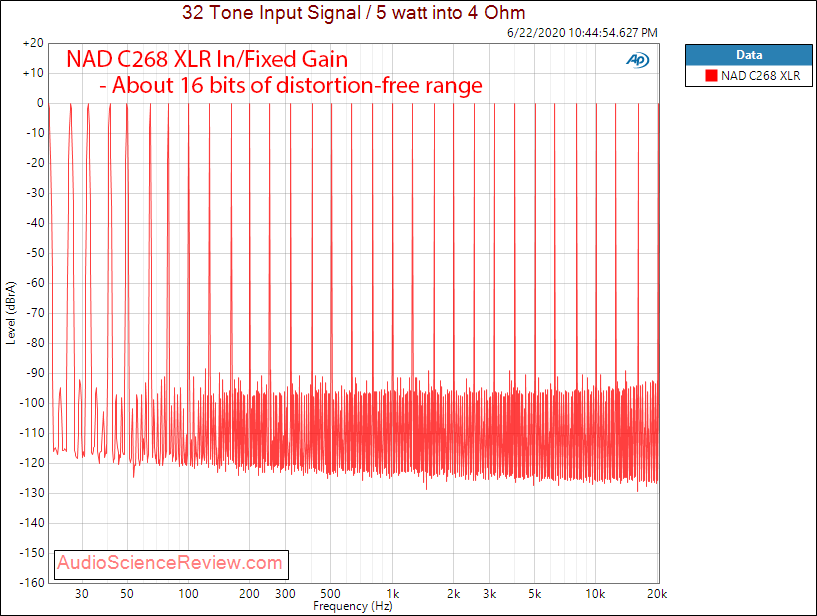The image size is (817, 616).
Task: Click the 'Level (dBrA)' y-axis title
Action: [10, 313]
